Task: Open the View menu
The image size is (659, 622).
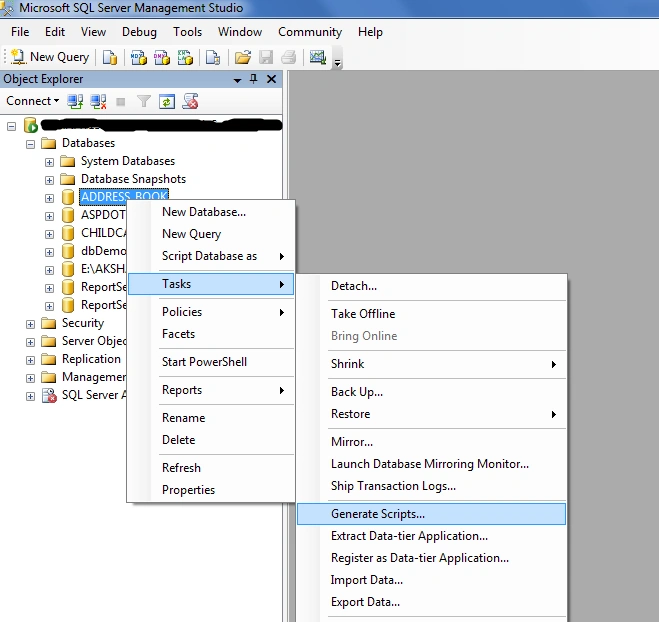Action: [x=93, y=32]
